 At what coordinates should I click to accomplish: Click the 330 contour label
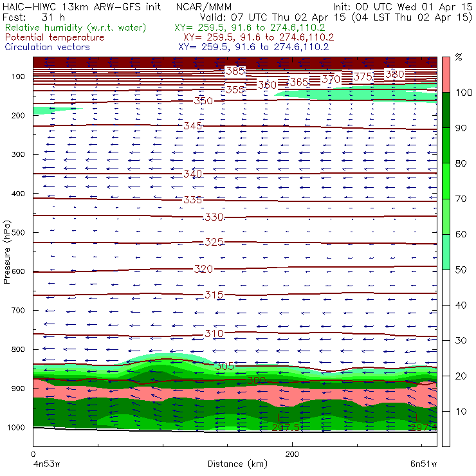click(214, 217)
